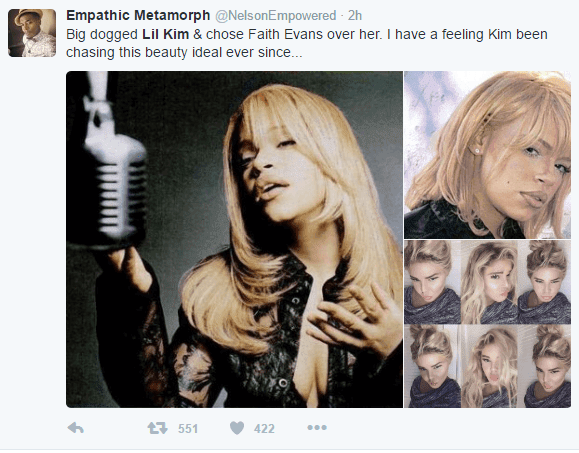Click the bold Lil Kim text
Screen dimensions: 579x453
pos(166,34)
